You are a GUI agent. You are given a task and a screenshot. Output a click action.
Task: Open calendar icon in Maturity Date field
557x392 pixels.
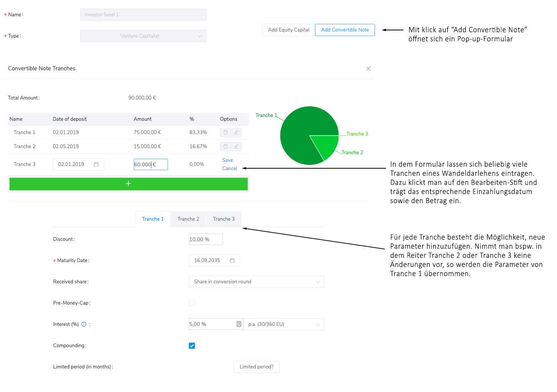[233, 261]
